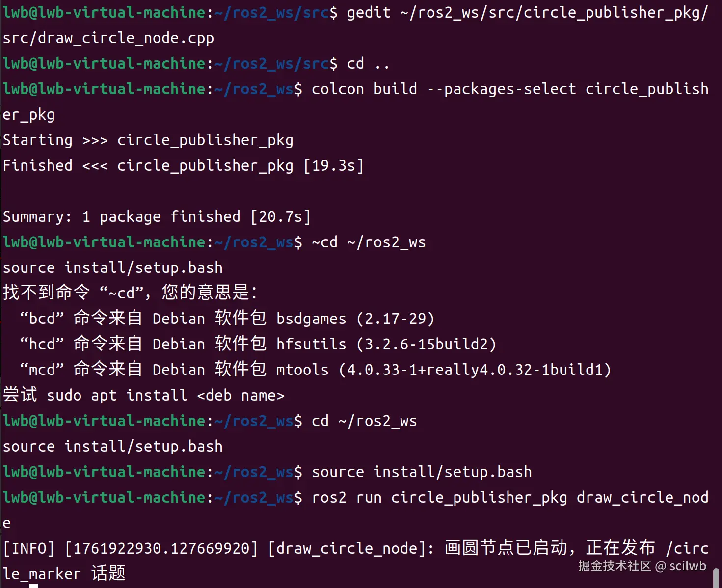
Task: Click the '掘金技术社区 @ scilwb' watermark
Action: pyautogui.click(x=642, y=566)
